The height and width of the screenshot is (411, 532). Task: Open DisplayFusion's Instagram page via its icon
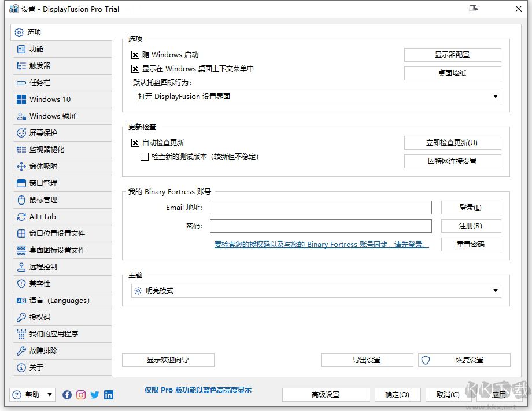[x=80, y=395]
